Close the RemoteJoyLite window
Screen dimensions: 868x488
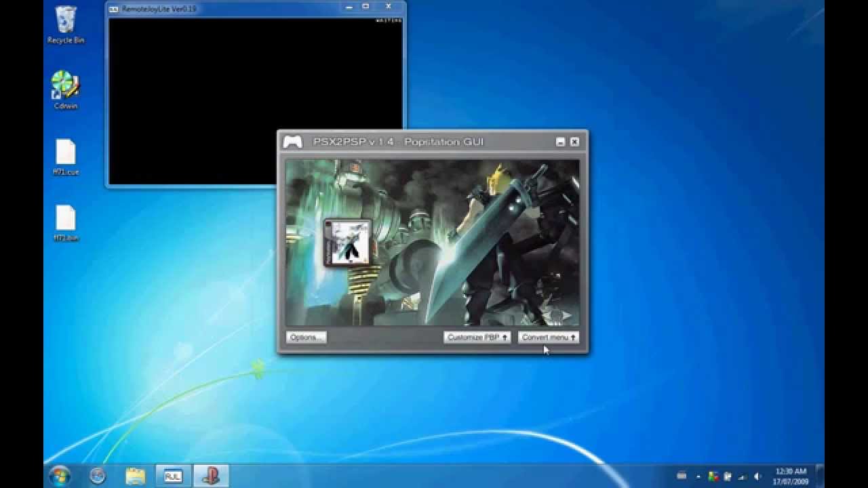pyautogui.click(x=389, y=7)
